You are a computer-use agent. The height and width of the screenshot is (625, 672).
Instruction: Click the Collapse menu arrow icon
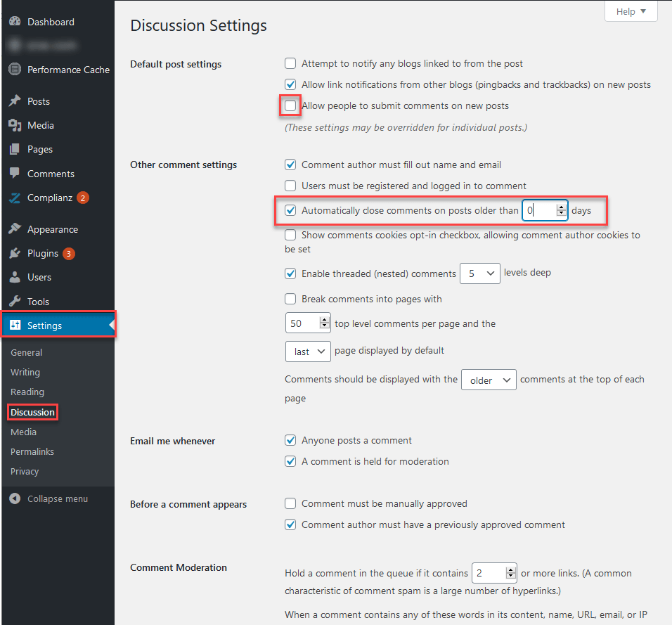coord(15,498)
